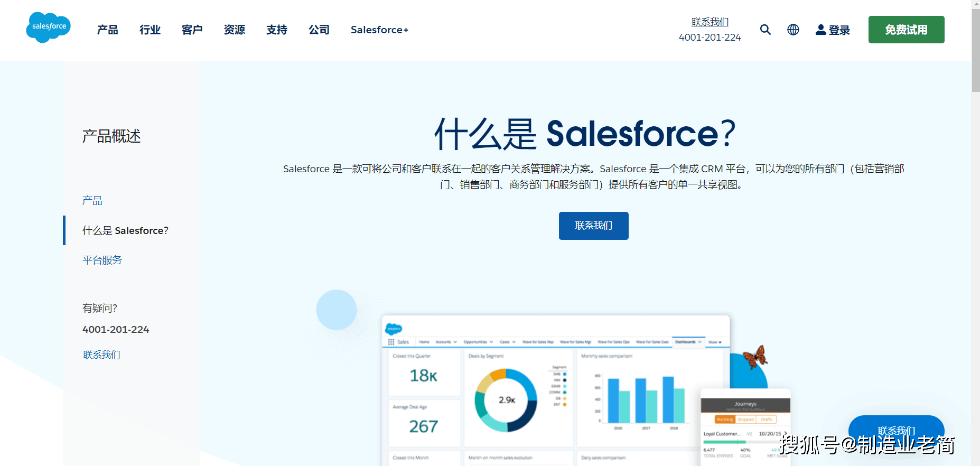Select sidebar item 什么是 Salesforce?

pos(125,230)
